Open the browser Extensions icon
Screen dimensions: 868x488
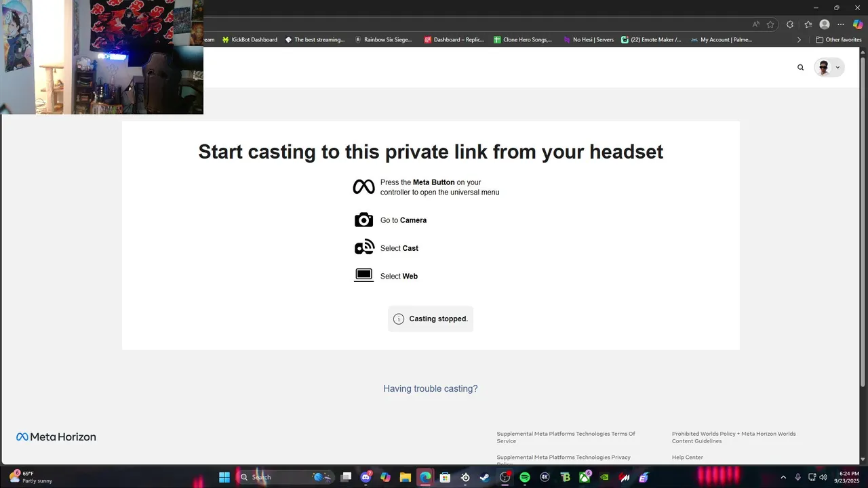click(x=790, y=24)
